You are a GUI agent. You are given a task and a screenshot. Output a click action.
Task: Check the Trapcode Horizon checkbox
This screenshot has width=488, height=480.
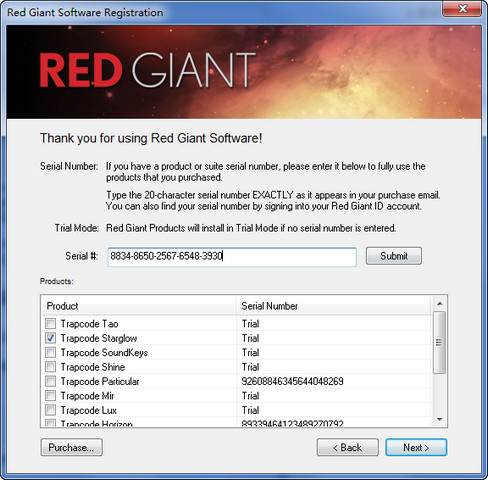pyautogui.click(x=50, y=423)
